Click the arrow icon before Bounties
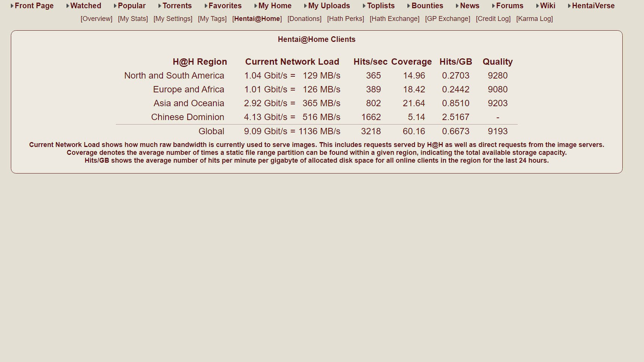 point(409,6)
